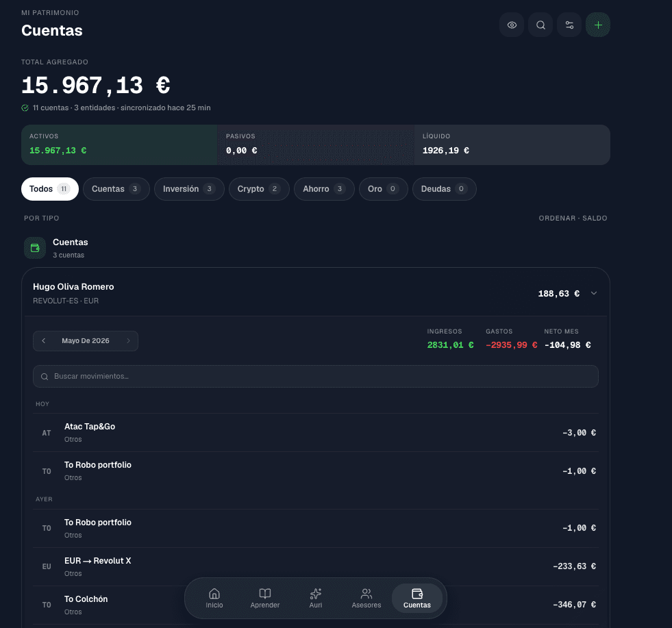Open search with magnifier icon
672x628 pixels.
540,25
